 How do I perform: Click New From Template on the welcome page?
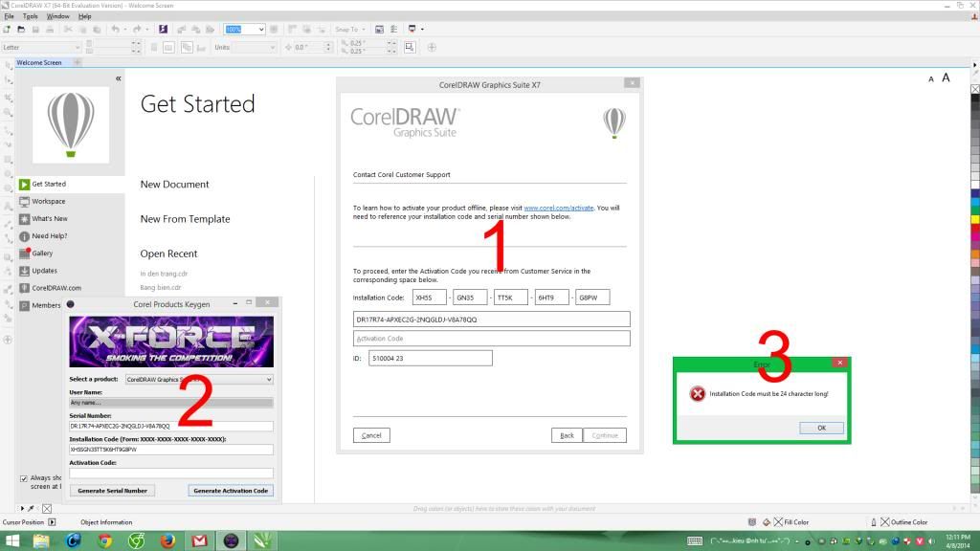185,219
